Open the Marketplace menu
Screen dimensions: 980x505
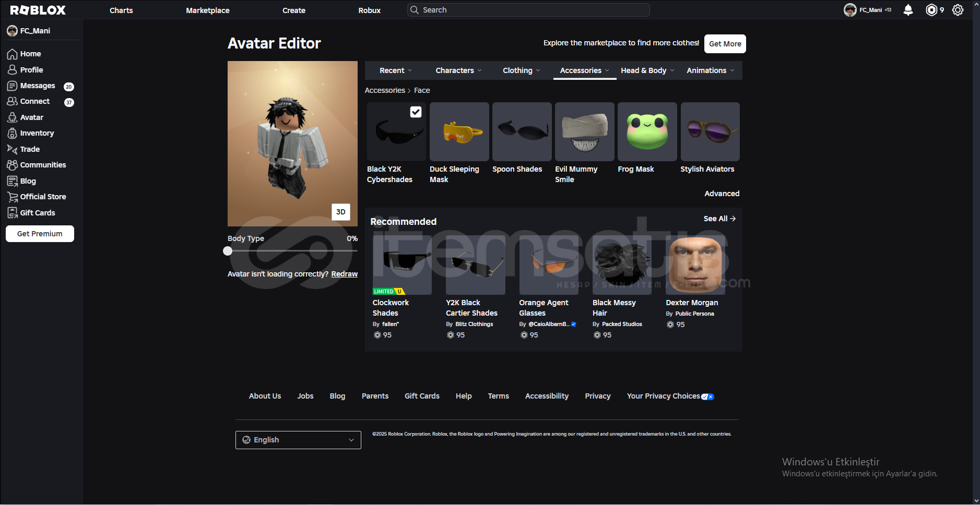click(208, 10)
